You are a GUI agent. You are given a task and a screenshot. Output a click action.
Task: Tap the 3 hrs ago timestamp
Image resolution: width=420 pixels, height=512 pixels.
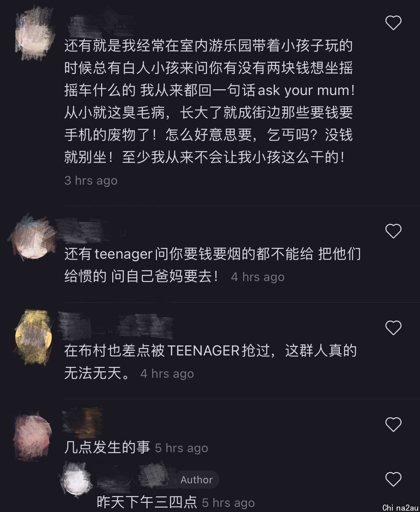[x=91, y=180]
